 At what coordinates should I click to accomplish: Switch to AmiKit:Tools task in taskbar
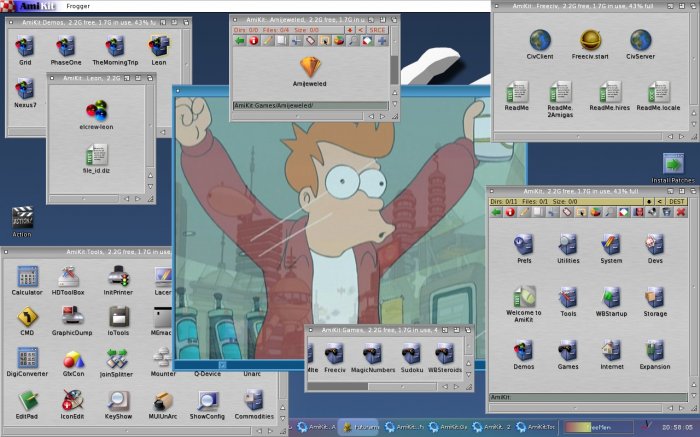point(535,427)
